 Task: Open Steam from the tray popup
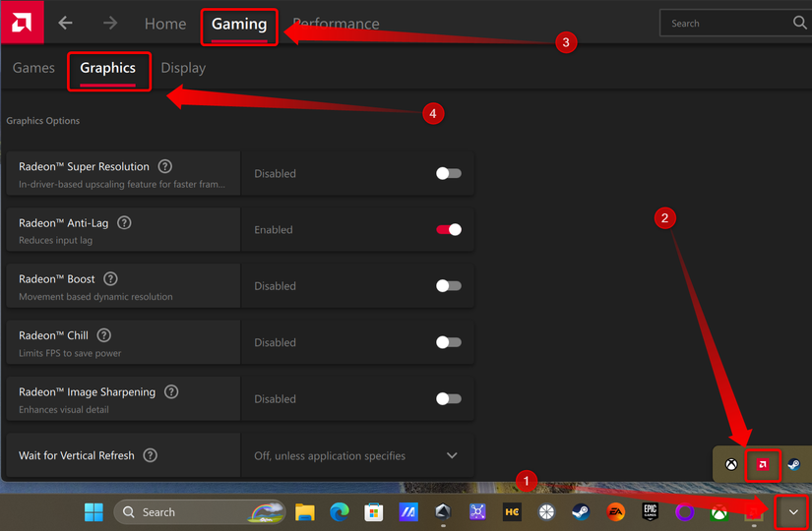click(793, 464)
